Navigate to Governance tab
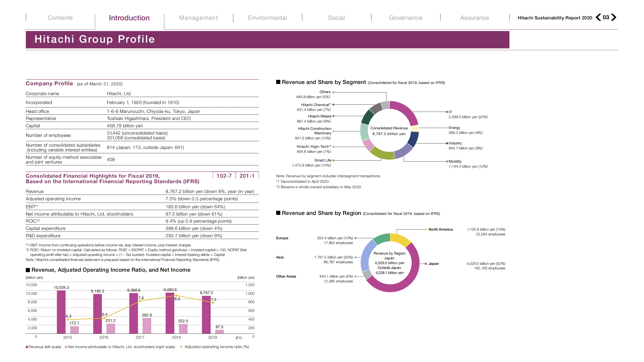 405,18
